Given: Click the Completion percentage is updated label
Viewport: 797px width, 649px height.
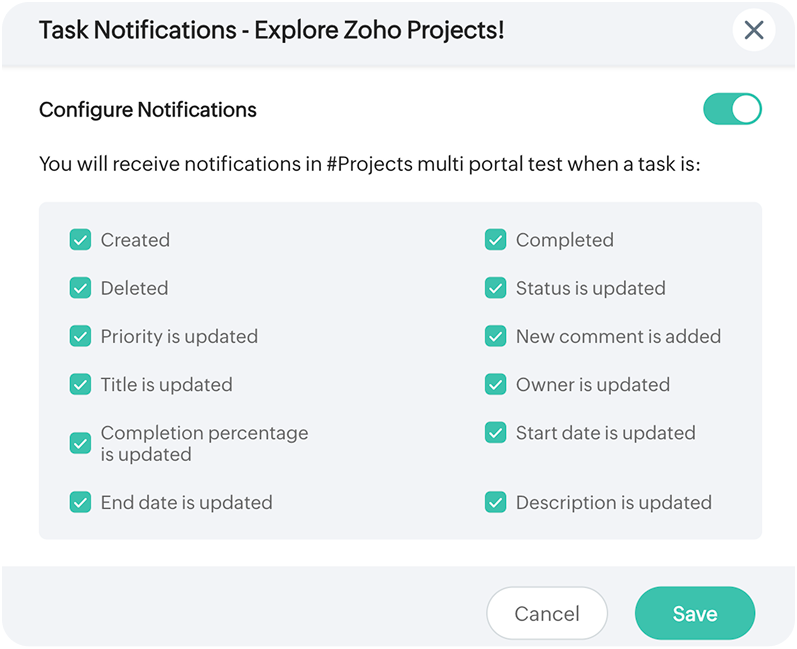Looking at the screenshot, I should pos(204,443).
